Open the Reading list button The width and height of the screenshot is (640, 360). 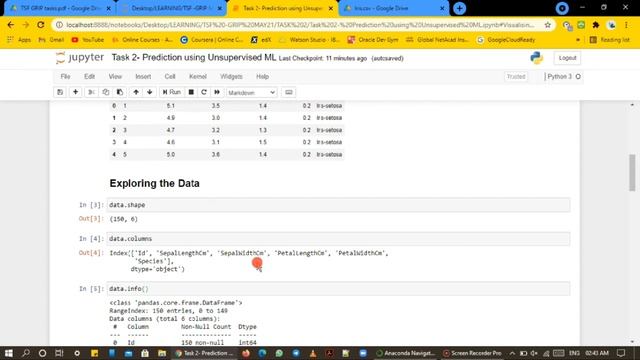(x=610, y=40)
